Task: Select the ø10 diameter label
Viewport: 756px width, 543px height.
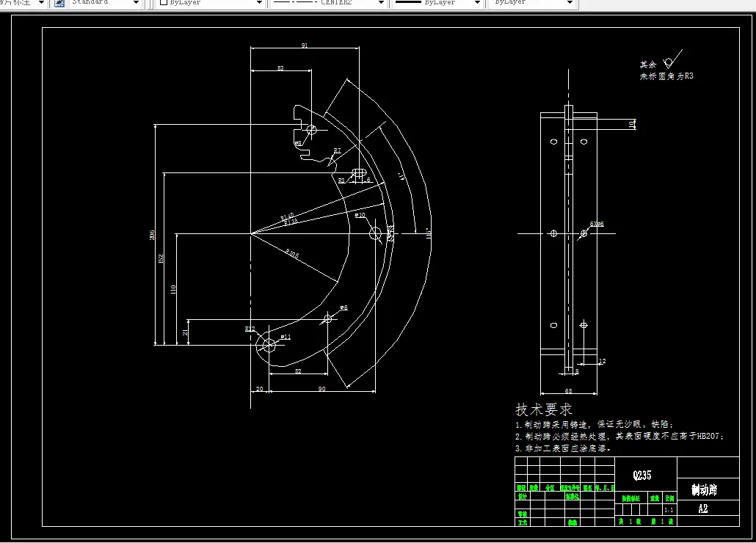Action: click(x=360, y=216)
